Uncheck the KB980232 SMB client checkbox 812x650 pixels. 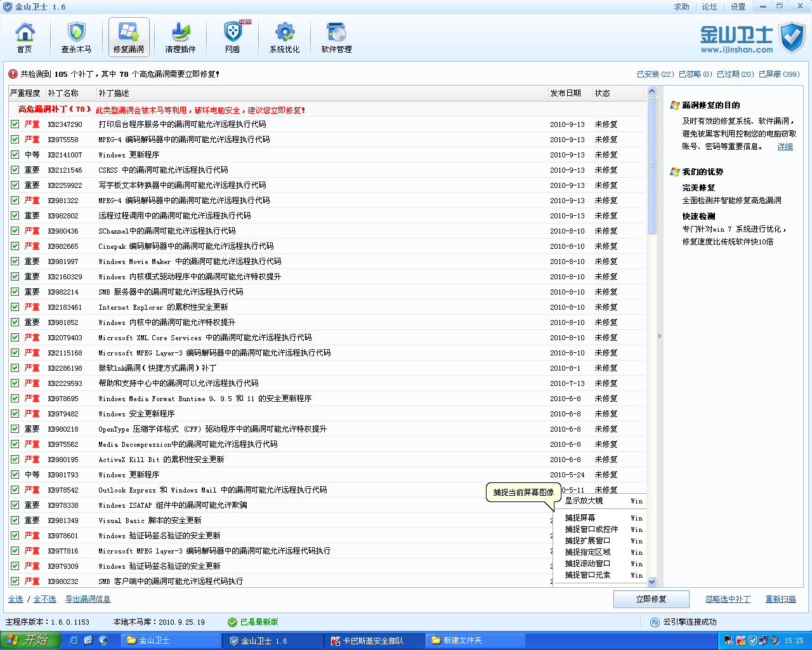tap(15, 581)
